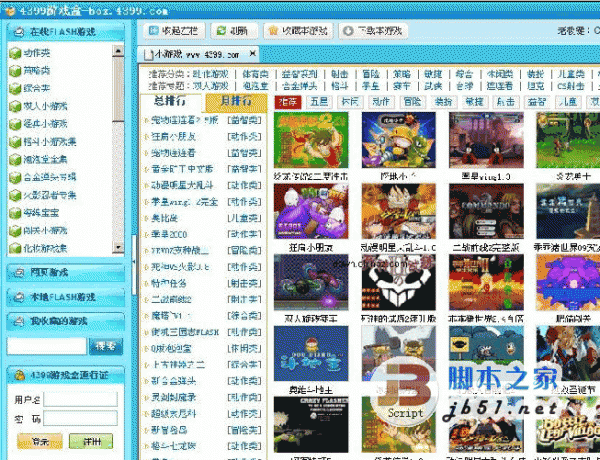
Task: Click the cube icon beside 经典小游戏
Action: pyautogui.click(x=15, y=124)
